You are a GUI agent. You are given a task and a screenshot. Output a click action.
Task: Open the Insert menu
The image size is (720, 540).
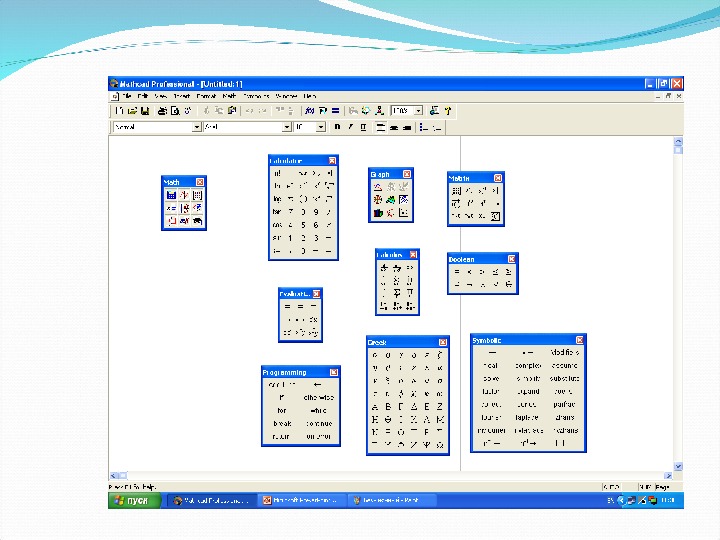click(x=181, y=96)
